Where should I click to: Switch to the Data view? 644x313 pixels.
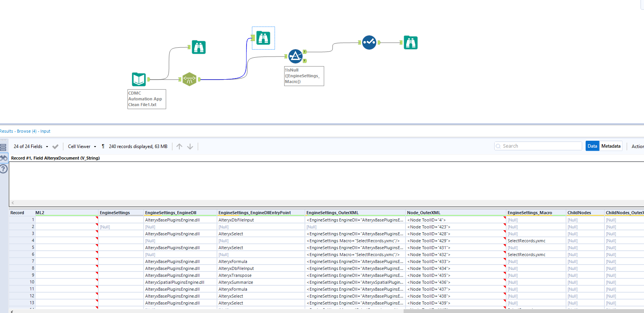tap(592, 146)
